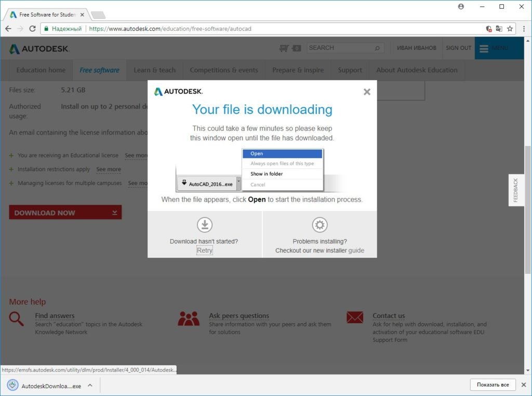The width and height of the screenshot is (532, 396).
Task: Click the secure padlock Надежный indicator
Action: [63, 29]
